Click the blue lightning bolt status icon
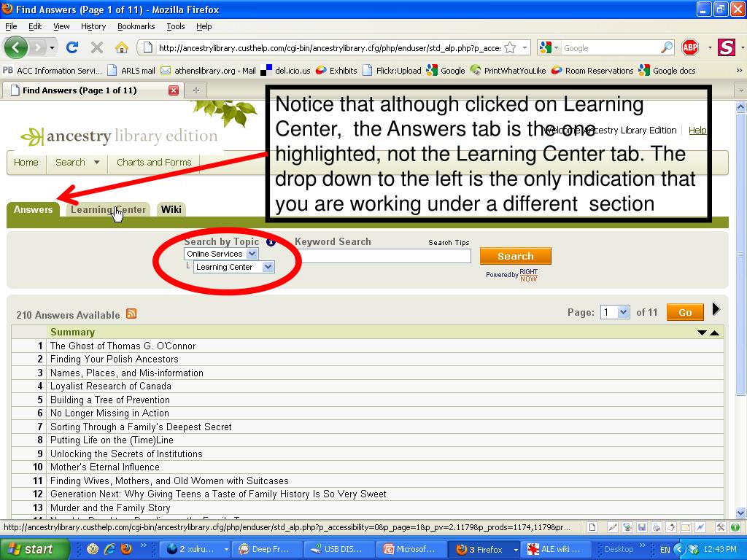The width and height of the screenshot is (747, 560). point(700,527)
